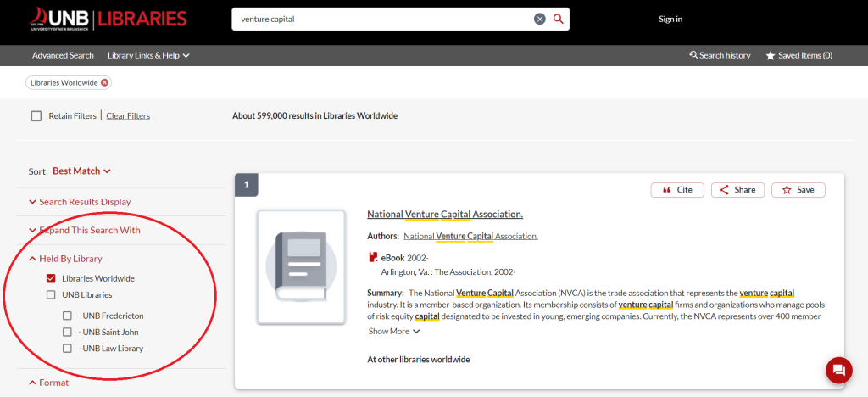This screenshot has height=397, width=868.
Task: Check the UNB Libraries checkbox
Action: pos(51,295)
